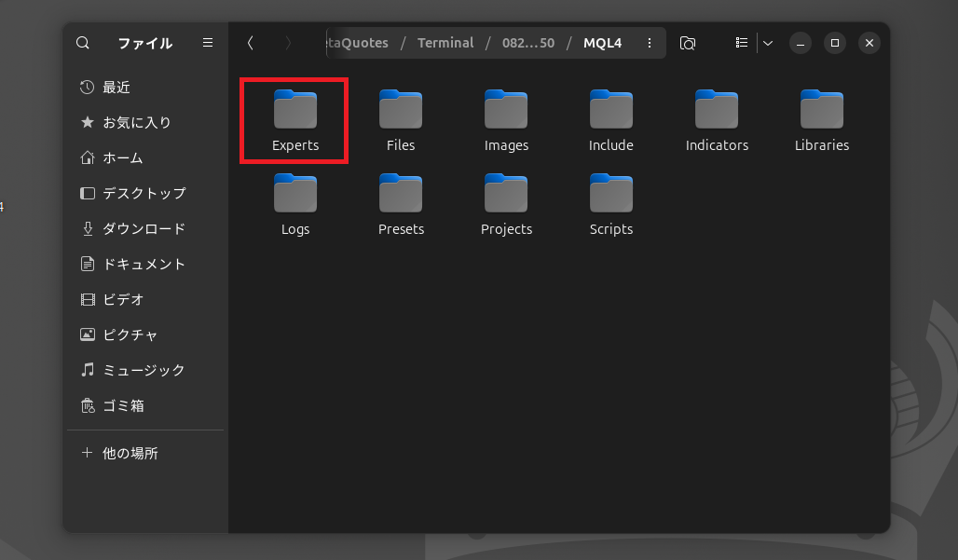This screenshot has width=958, height=560.
Task: Click the search magnifier icon
Action: [x=83, y=43]
